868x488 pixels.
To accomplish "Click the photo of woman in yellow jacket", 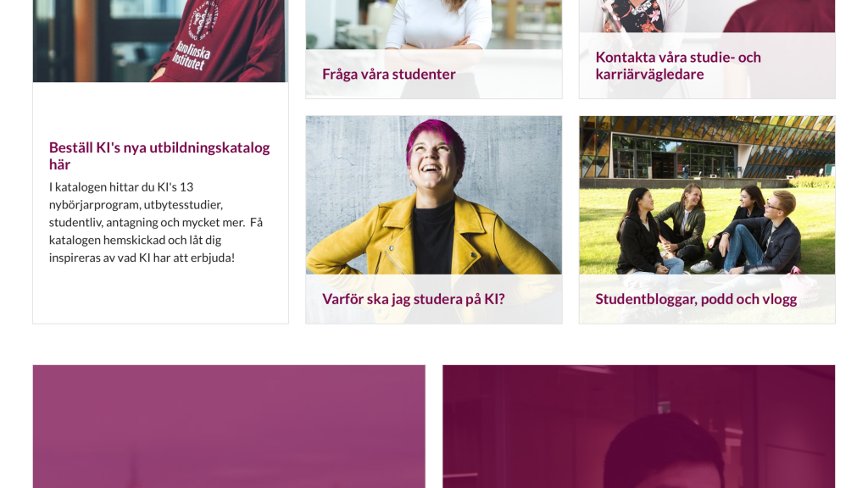I will [433, 196].
